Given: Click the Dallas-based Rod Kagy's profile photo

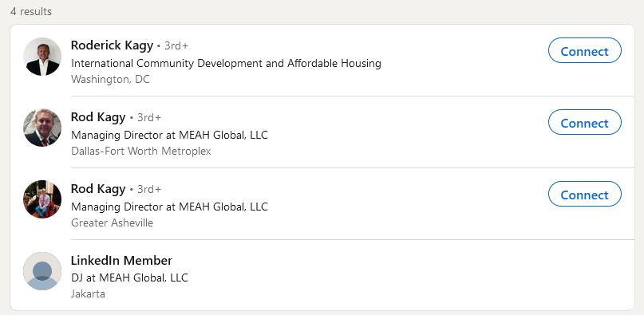Looking at the screenshot, I should pyautogui.click(x=42, y=128).
